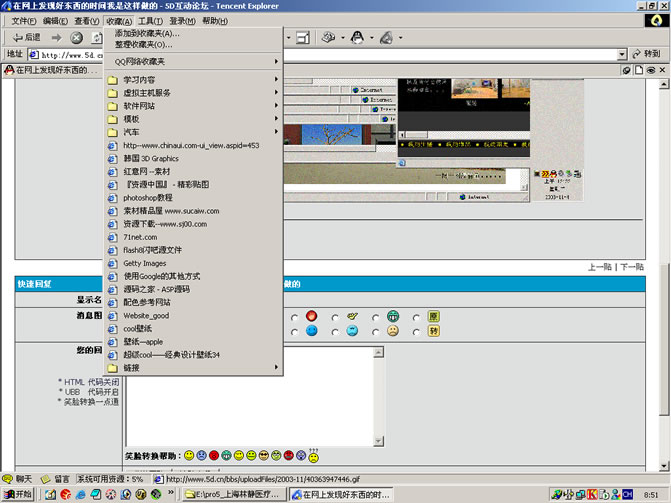Viewport: 671px width, 503px height.
Task: Select the sad yellow face radio button
Action: point(375,332)
